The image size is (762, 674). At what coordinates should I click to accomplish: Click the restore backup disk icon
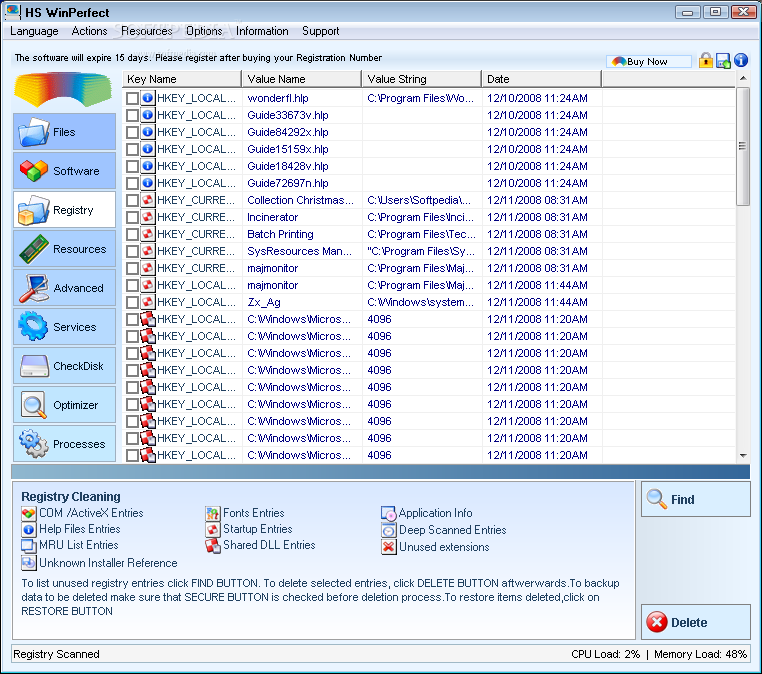pos(723,61)
